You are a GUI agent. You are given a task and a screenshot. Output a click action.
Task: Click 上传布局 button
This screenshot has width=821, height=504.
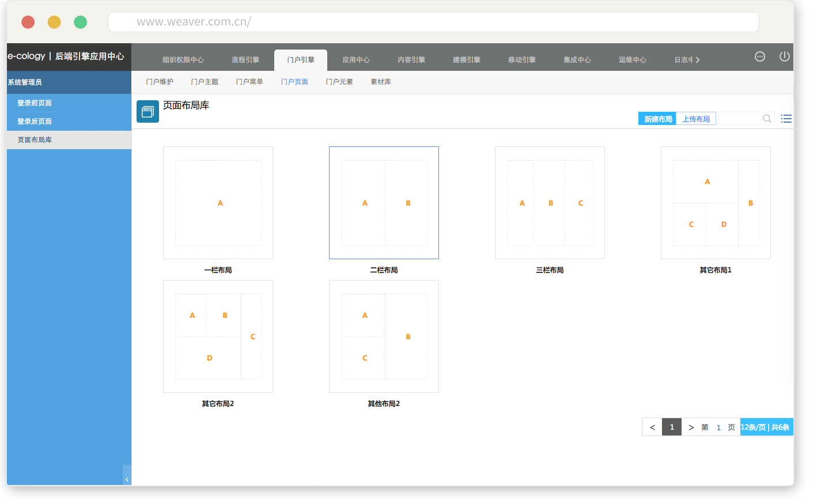[696, 119]
